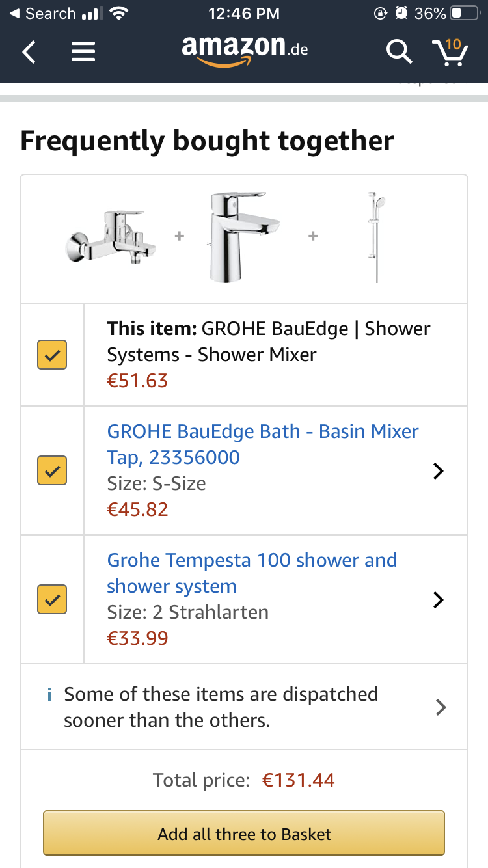Uncheck the Basin Mixer Tap checkbox
This screenshot has height=868, width=488.
click(52, 470)
